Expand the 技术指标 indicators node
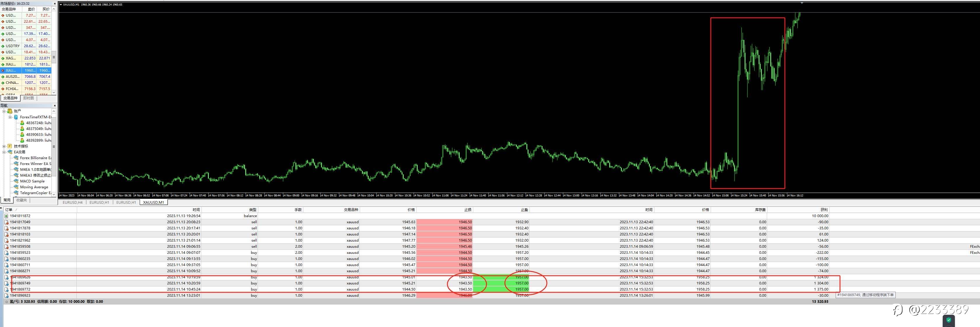 [4, 146]
